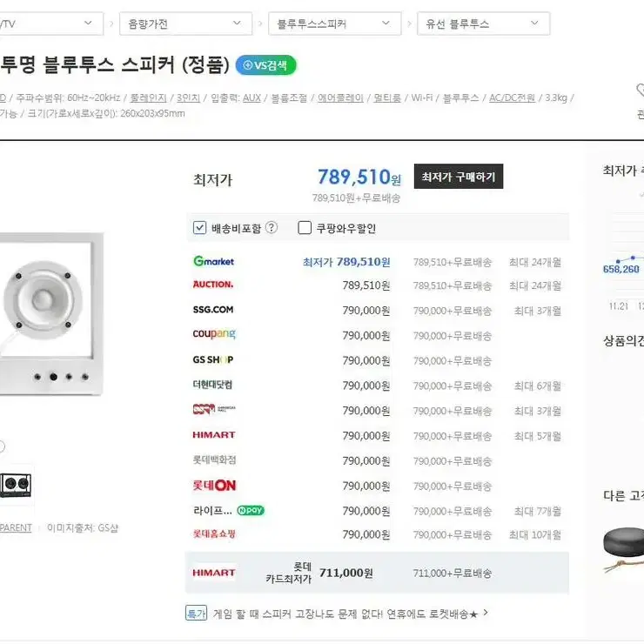Click 최대 10개월 in 롯데홈쇼핑 row

coord(534,534)
